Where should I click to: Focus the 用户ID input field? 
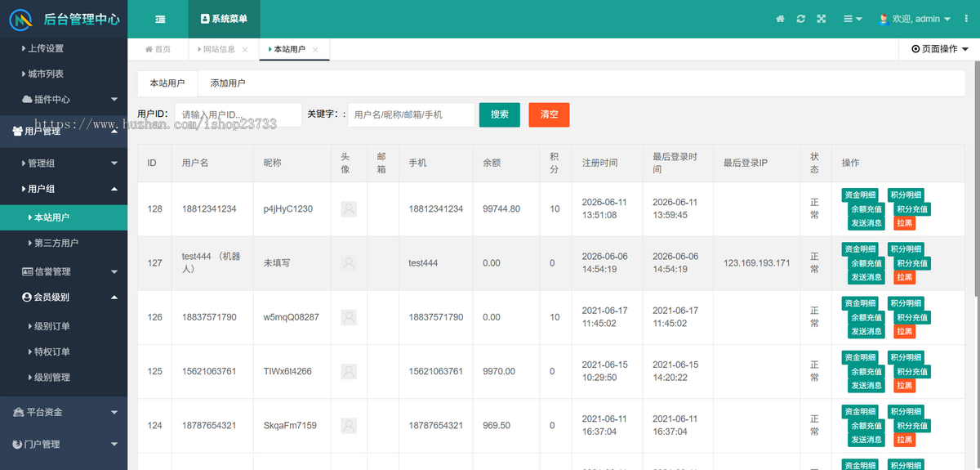pos(238,114)
